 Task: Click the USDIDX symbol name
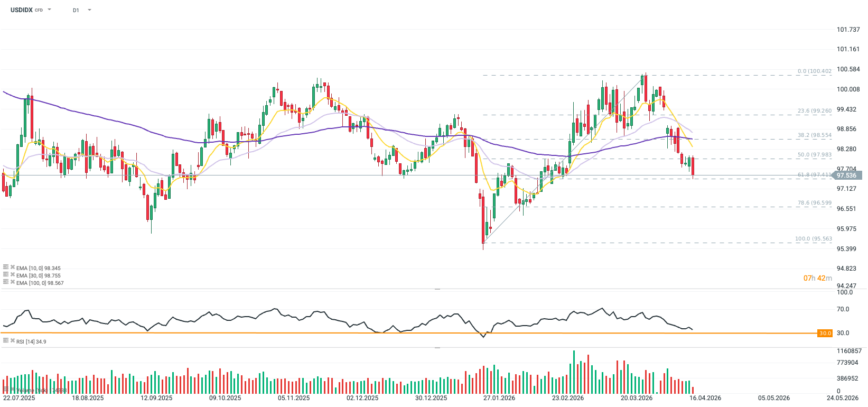coord(22,10)
